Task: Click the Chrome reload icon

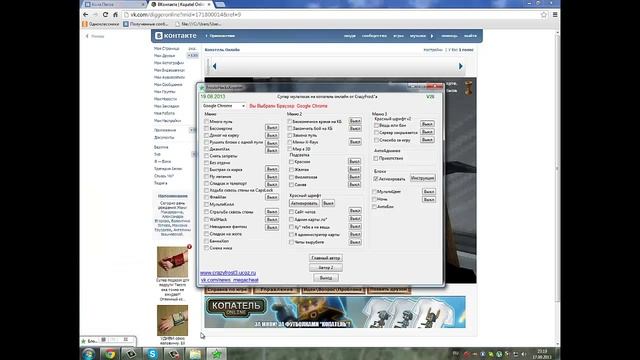Action: pos(105,14)
